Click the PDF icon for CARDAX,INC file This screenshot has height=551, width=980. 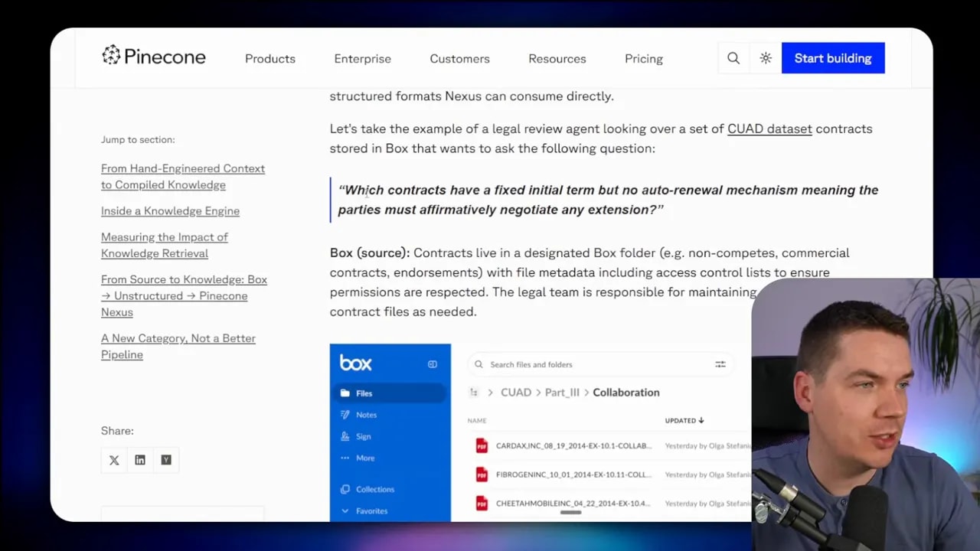(482, 445)
